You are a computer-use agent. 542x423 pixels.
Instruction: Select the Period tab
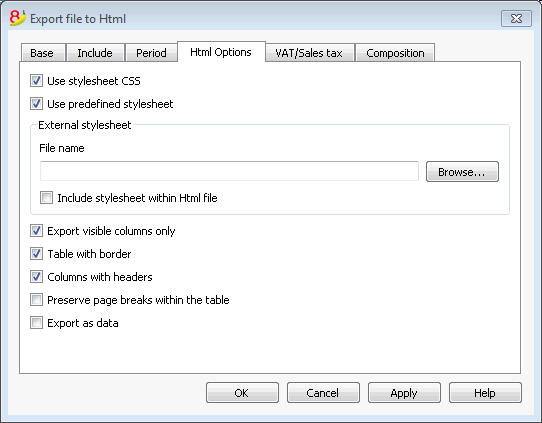(x=151, y=53)
